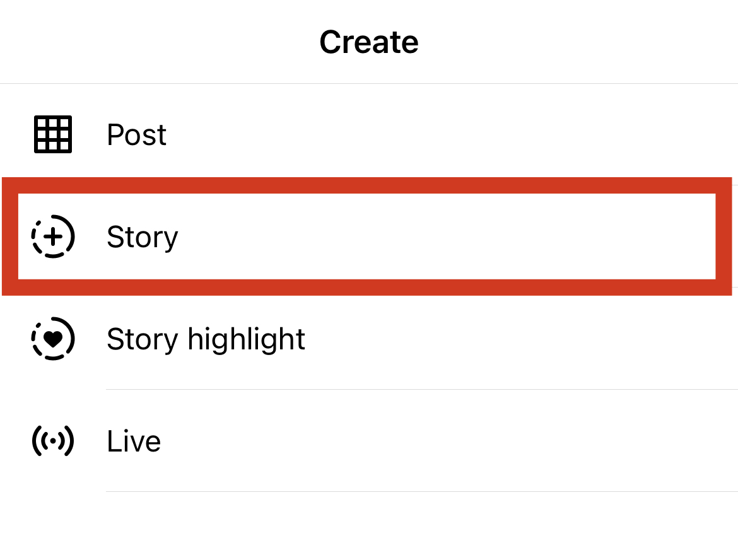Image resolution: width=738 pixels, height=560 pixels.
Task: Click the Create title at top
Action: [369, 42]
